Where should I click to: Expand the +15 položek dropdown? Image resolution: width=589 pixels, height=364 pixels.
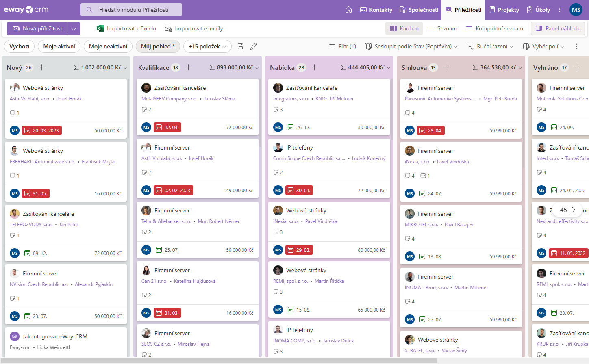[x=207, y=46]
